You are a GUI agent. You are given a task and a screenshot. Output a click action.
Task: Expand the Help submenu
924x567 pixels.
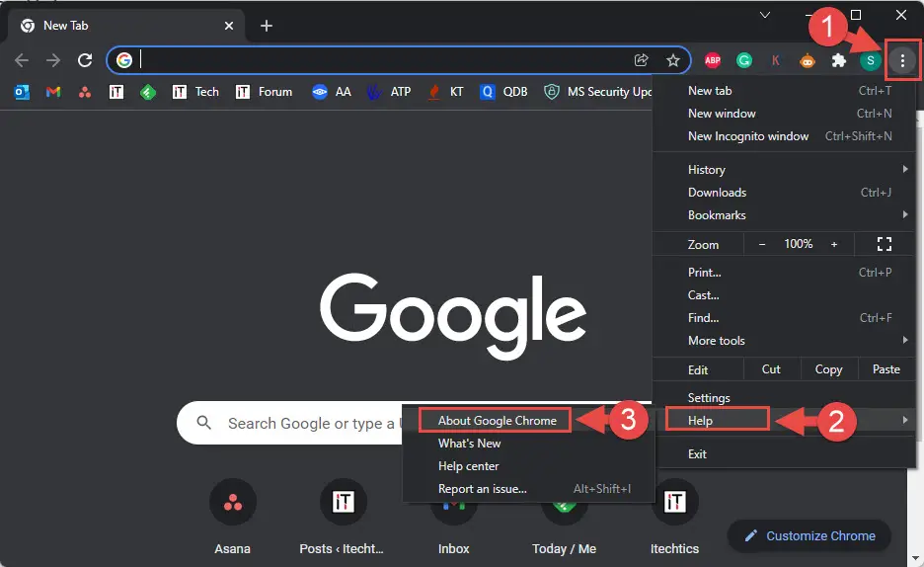click(x=785, y=420)
